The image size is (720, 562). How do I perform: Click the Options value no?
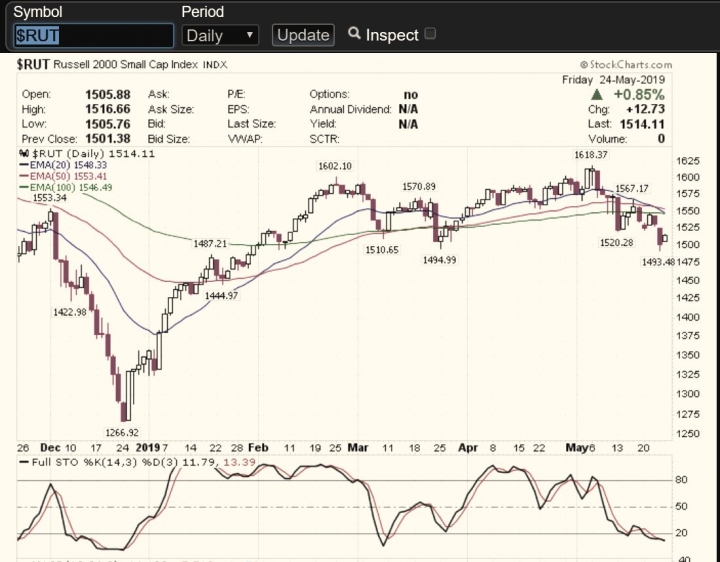(x=411, y=95)
